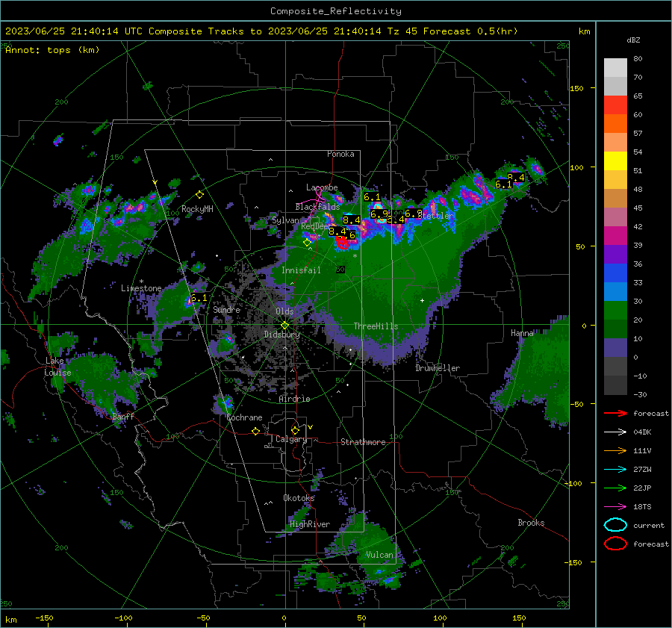Click the Vulcan city label
The height and width of the screenshot is (628, 672).
[x=379, y=555]
